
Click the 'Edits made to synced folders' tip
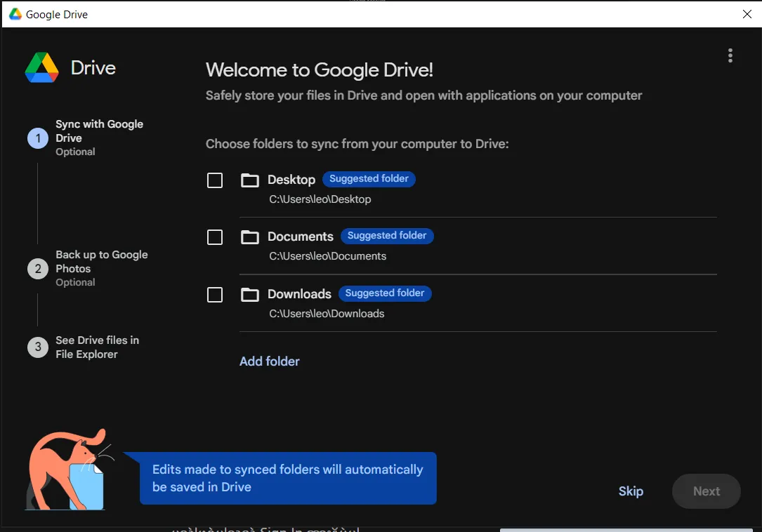288,478
